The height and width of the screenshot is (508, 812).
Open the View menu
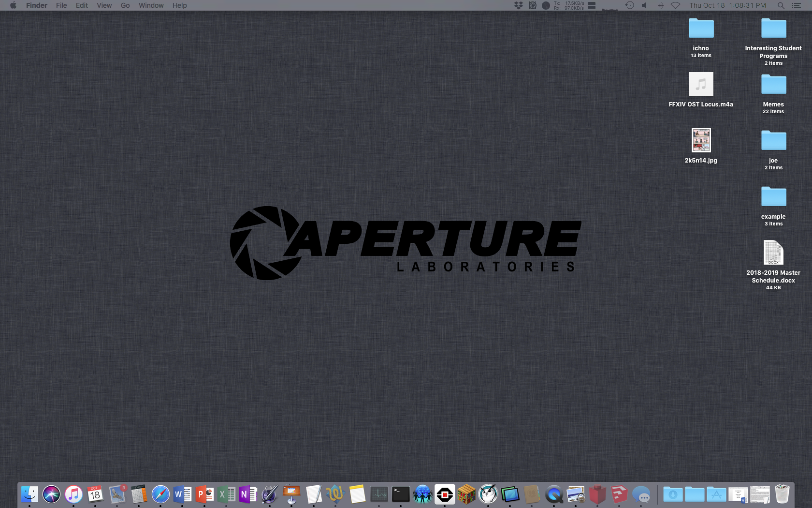[104, 5]
